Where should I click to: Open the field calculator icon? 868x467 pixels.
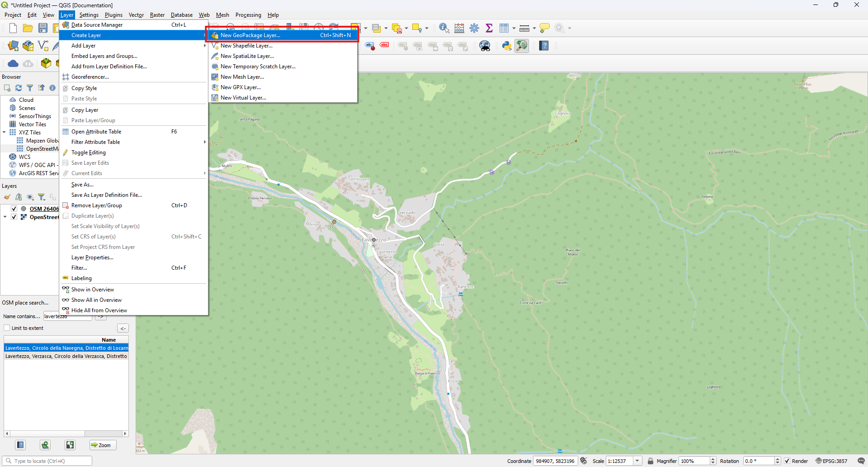(459, 28)
